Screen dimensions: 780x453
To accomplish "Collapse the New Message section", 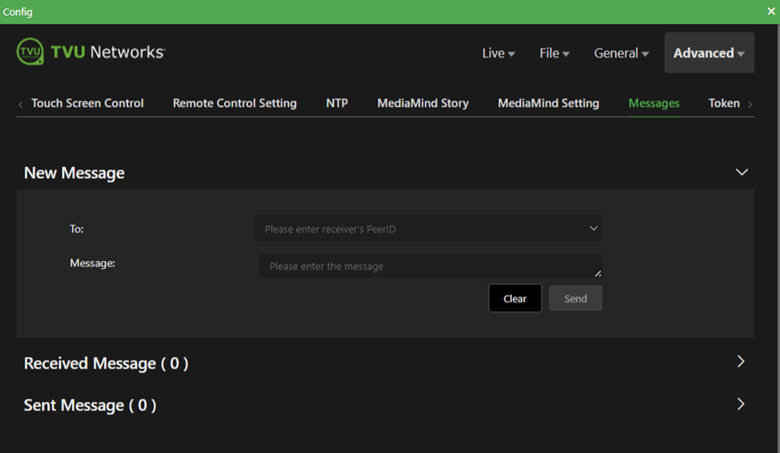I will pos(741,172).
